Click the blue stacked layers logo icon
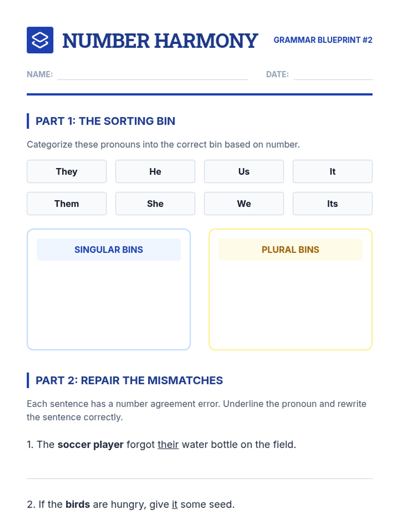Screen dimensions: 399x532 (x=40, y=40)
